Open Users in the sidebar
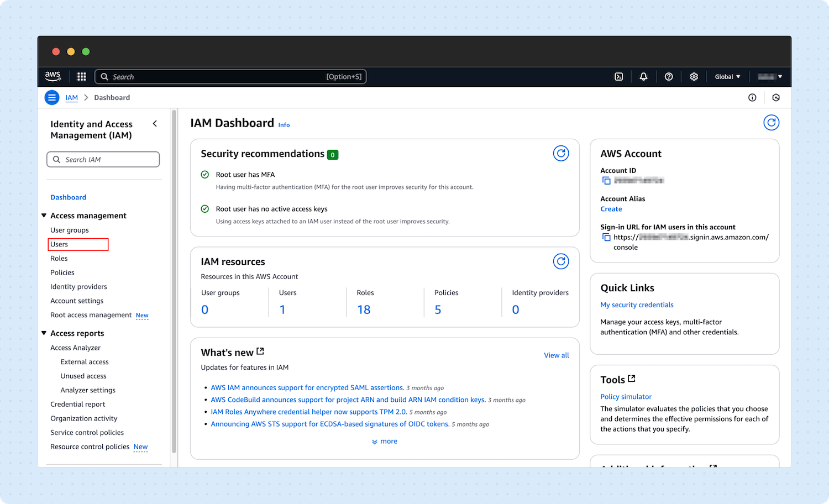829x504 pixels. coord(59,244)
